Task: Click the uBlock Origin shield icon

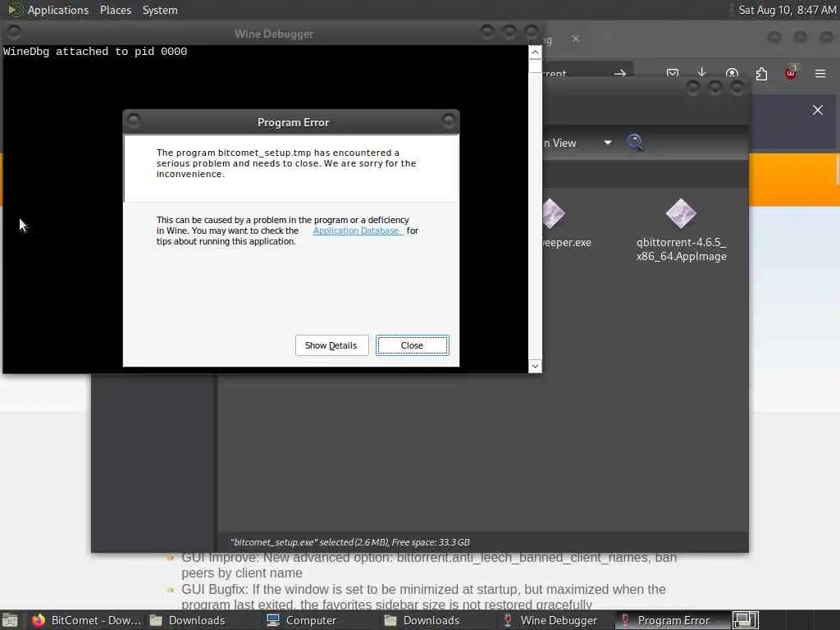Action: [791, 73]
